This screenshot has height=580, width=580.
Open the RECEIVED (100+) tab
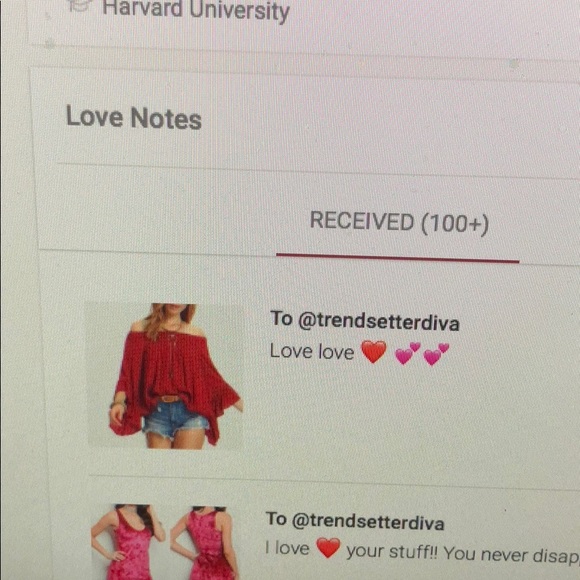coord(399,223)
